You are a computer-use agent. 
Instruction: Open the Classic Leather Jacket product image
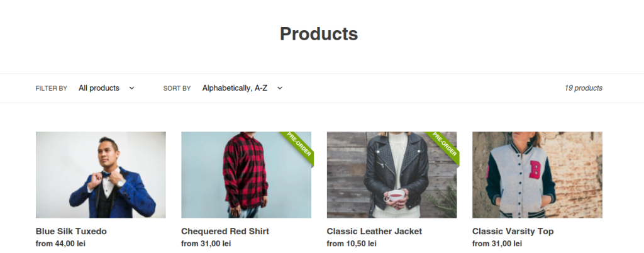click(392, 174)
